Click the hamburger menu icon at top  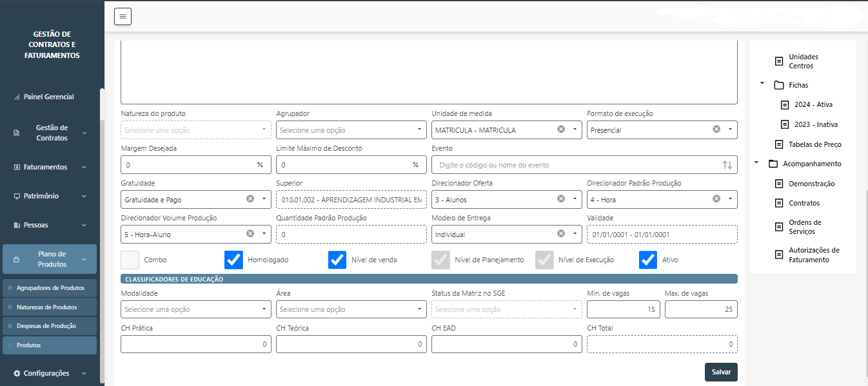pos(123,17)
